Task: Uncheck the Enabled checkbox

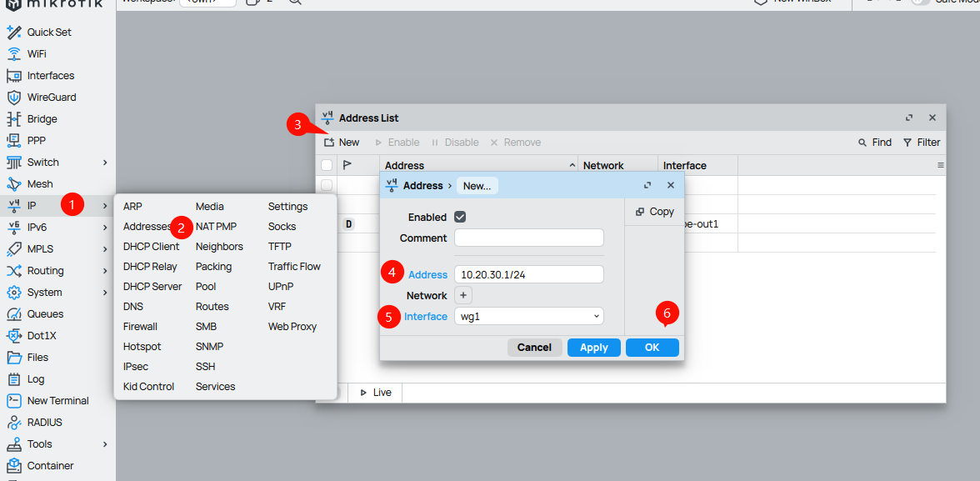Action: click(x=460, y=218)
